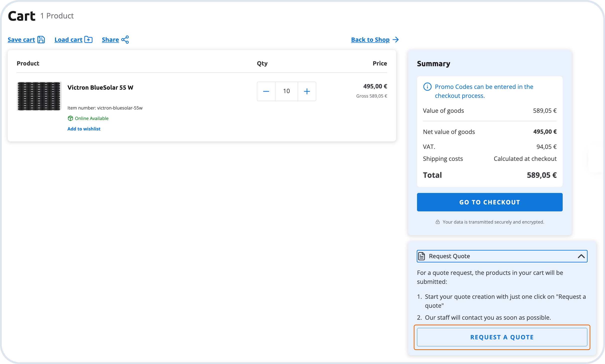Click the Load cart folder upload icon
The width and height of the screenshot is (605, 364).
click(x=88, y=40)
